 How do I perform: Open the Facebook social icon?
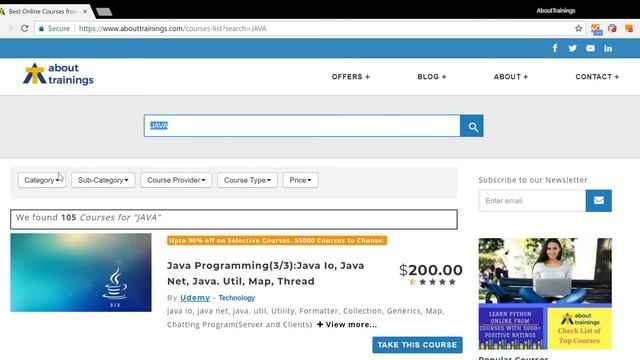555,48
